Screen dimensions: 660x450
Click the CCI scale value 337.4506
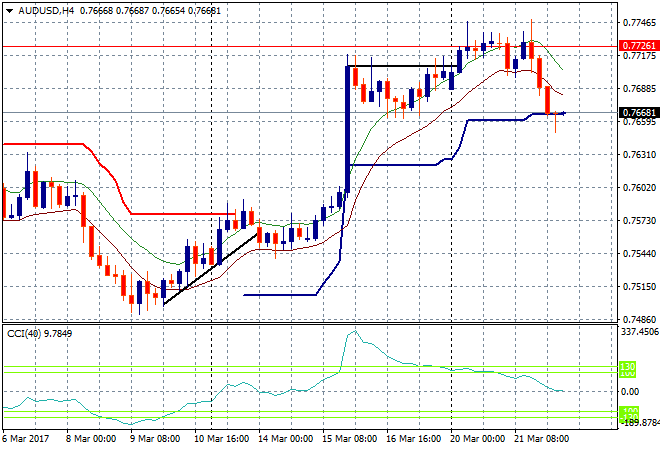640,332
